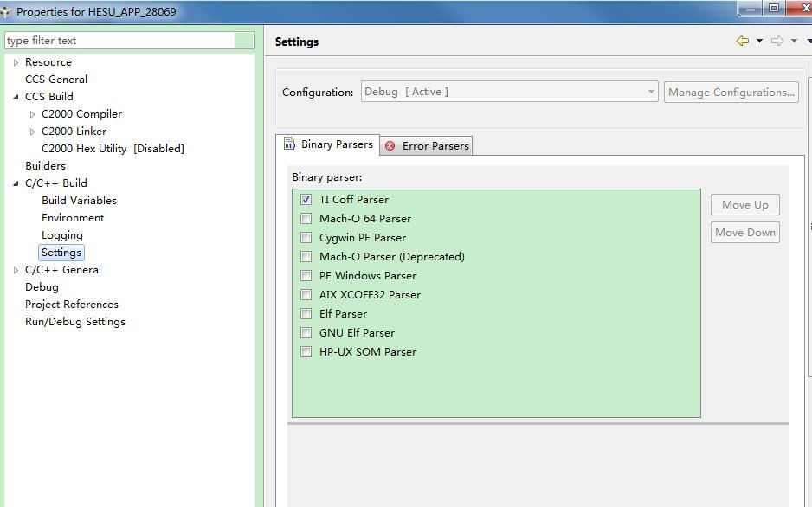812x507 pixels.
Task: Select CCS General in the tree
Action: 56,79
